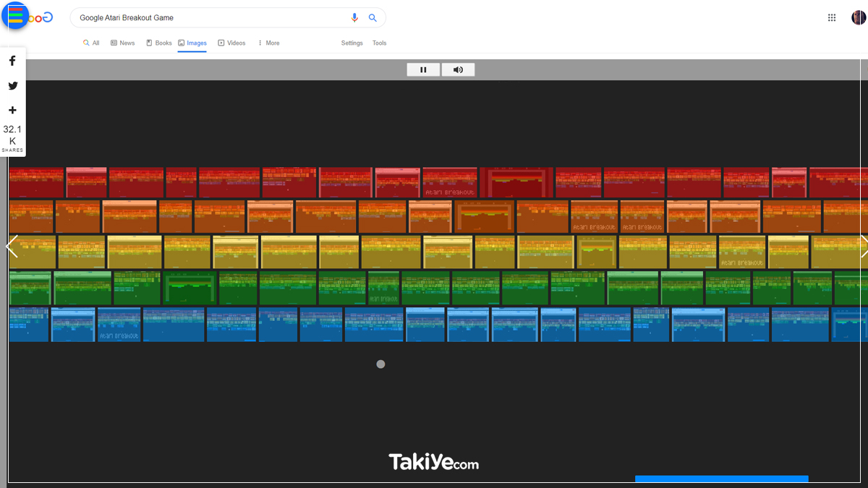Click the microphone voice search icon
Viewport: 868px width, 488px height.
(x=354, y=18)
